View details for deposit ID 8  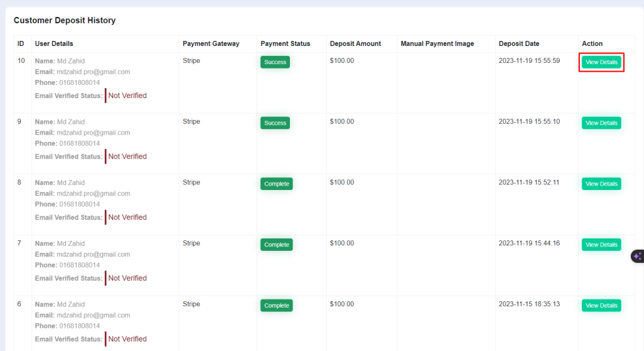point(601,184)
